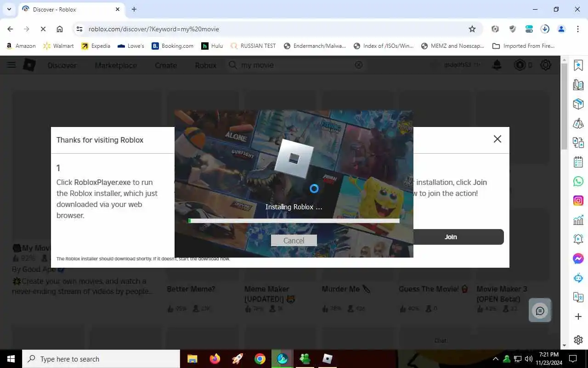Open the Robux tab on Roblox
Viewport: 588px width, 368px height.
[205, 65]
